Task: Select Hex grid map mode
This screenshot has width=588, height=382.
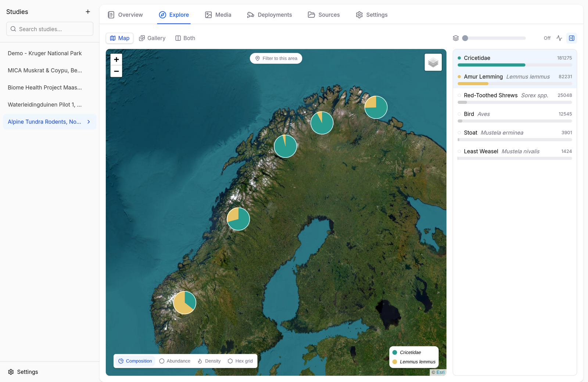Action: 240,361
